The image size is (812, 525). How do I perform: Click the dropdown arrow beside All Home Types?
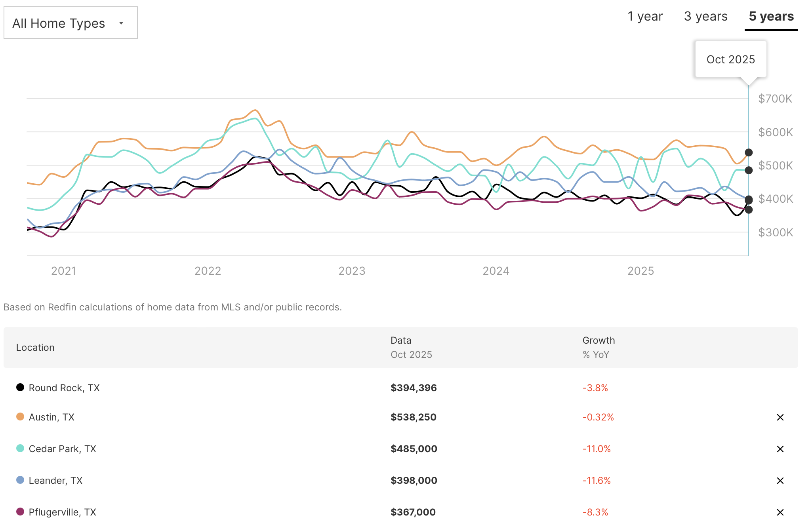pos(121,23)
